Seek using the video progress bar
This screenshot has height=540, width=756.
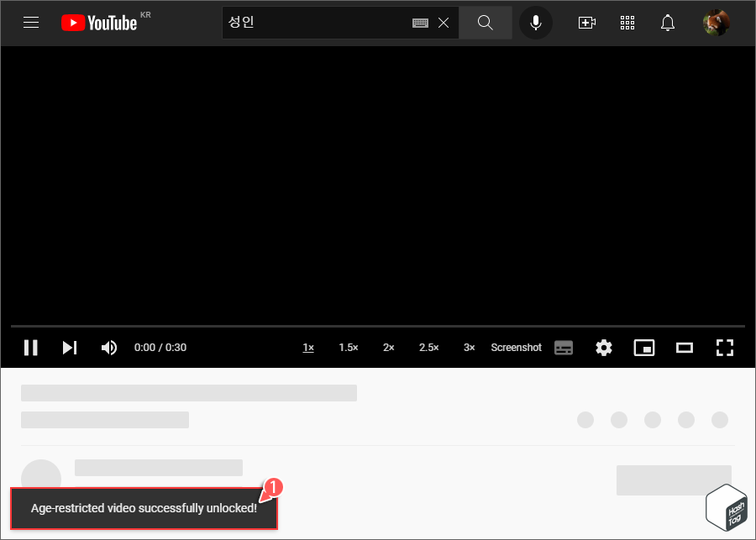(378, 328)
